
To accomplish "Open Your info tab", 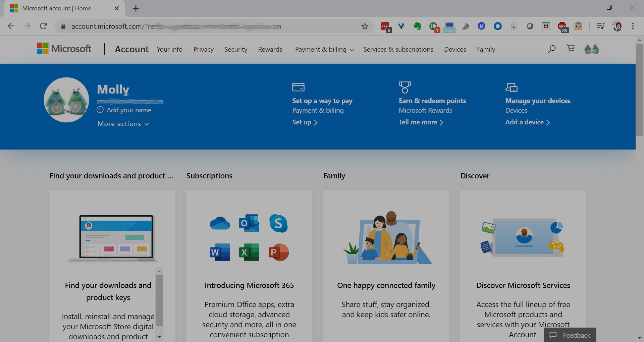I will tap(170, 49).
